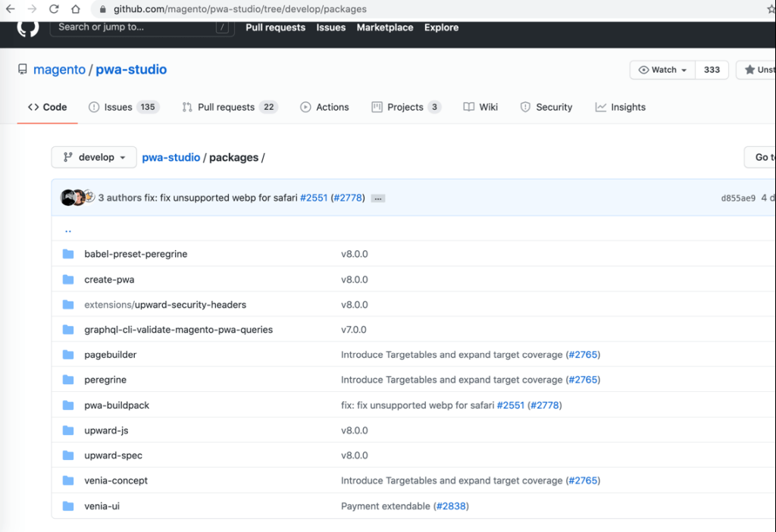This screenshot has height=532, width=776.
Task: Go to the browser home icon
Action: 75,9
